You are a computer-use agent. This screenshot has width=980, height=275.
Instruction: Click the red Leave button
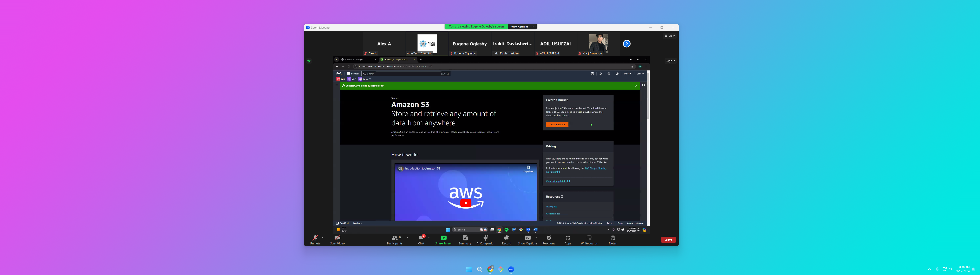pyautogui.click(x=668, y=240)
